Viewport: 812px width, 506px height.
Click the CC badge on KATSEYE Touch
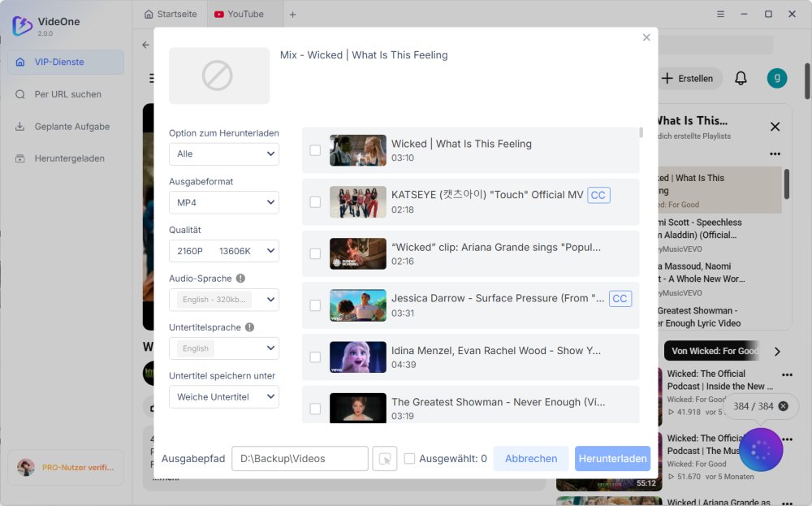coord(598,195)
